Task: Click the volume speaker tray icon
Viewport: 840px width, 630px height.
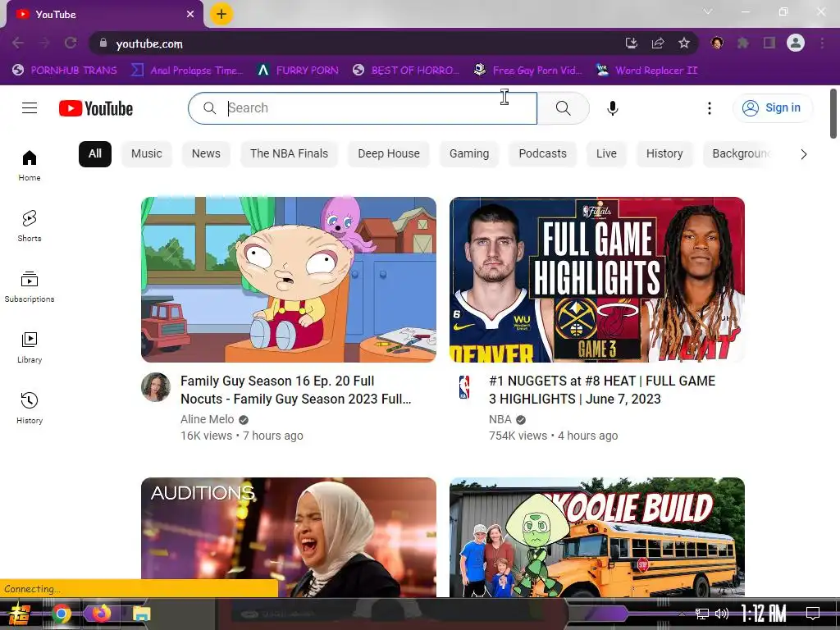Action: [x=722, y=614]
